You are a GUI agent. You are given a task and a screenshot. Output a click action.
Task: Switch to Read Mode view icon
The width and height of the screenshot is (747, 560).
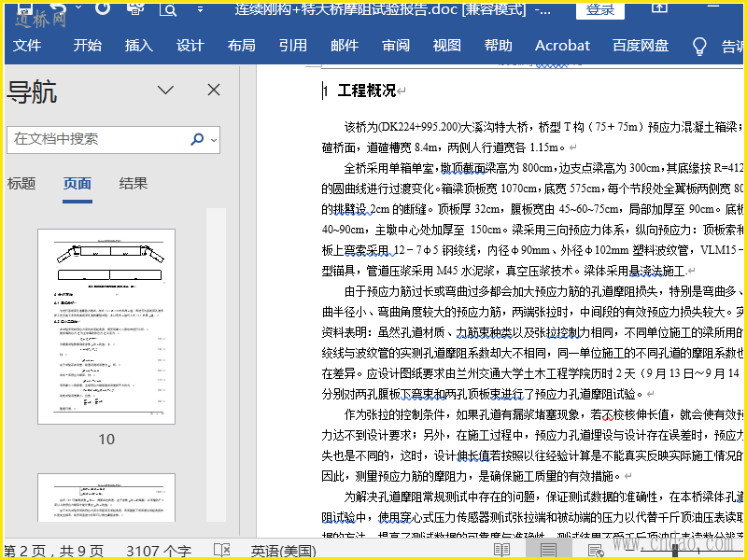[x=501, y=551]
